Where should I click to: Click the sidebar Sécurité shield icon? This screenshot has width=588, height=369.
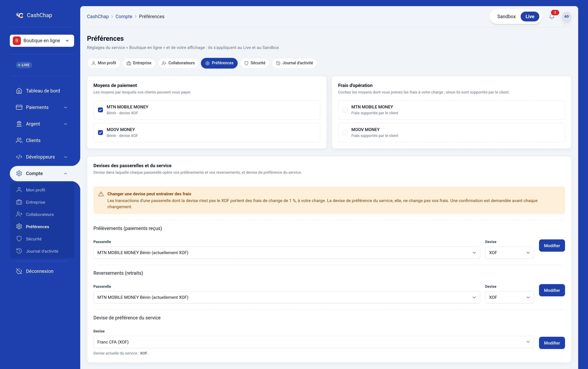point(19,239)
